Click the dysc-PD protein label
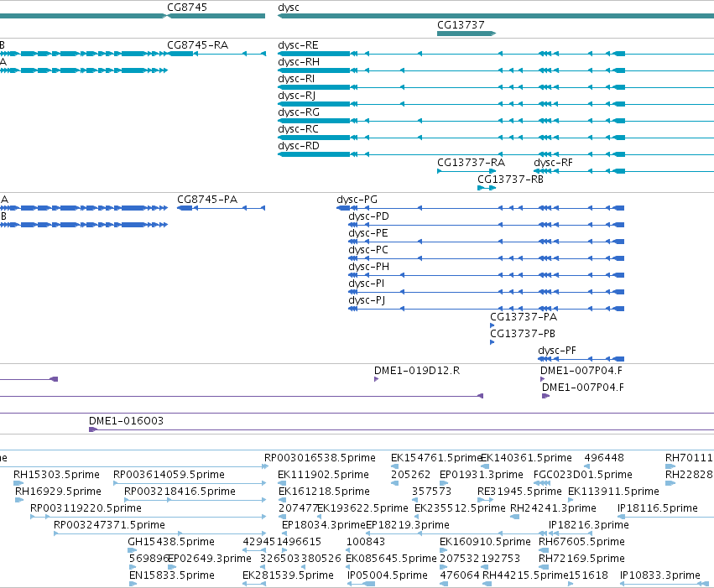 [369, 216]
